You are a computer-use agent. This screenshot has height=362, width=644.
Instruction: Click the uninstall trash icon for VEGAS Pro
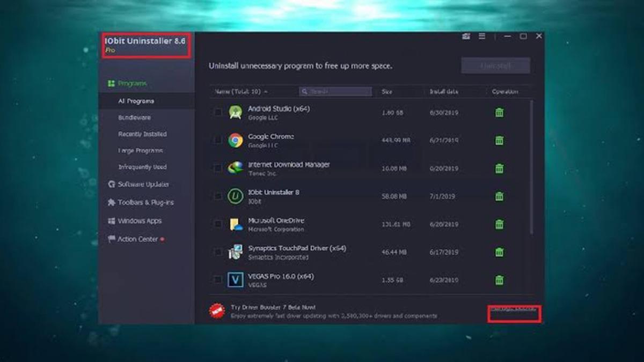499,280
